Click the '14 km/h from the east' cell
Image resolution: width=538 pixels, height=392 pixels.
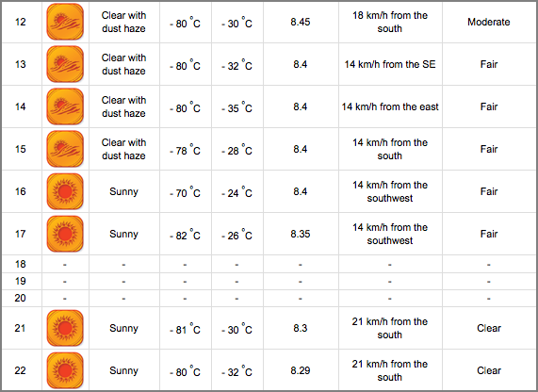390,106
